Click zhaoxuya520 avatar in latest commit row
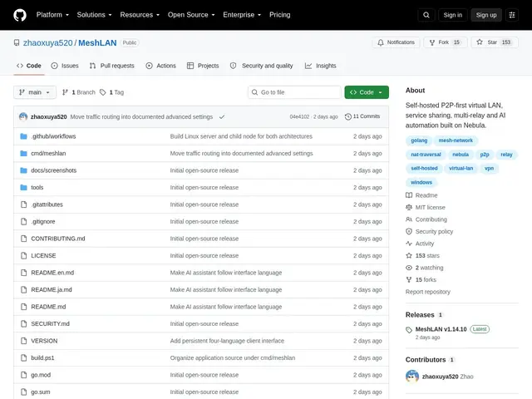Image resolution: width=532 pixels, height=399 pixels. tap(23, 116)
